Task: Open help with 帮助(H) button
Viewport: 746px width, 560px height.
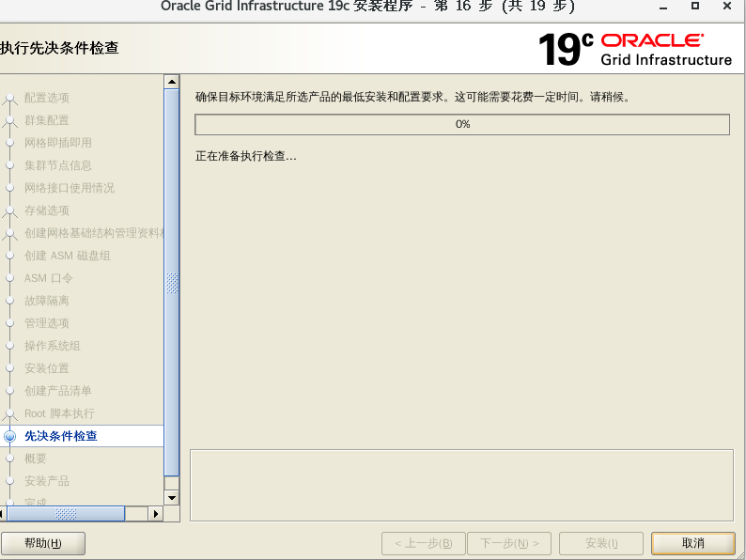Action: [x=43, y=543]
